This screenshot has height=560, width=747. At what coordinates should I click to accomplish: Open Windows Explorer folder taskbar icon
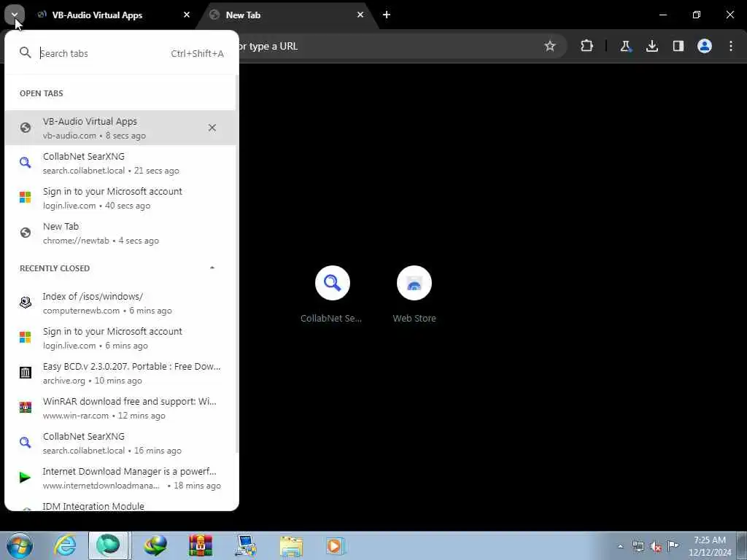coord(291,545)
